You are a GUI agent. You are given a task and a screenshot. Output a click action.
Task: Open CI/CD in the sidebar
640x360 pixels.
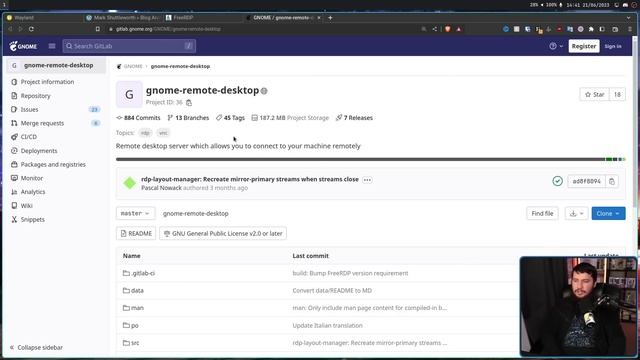29,137
